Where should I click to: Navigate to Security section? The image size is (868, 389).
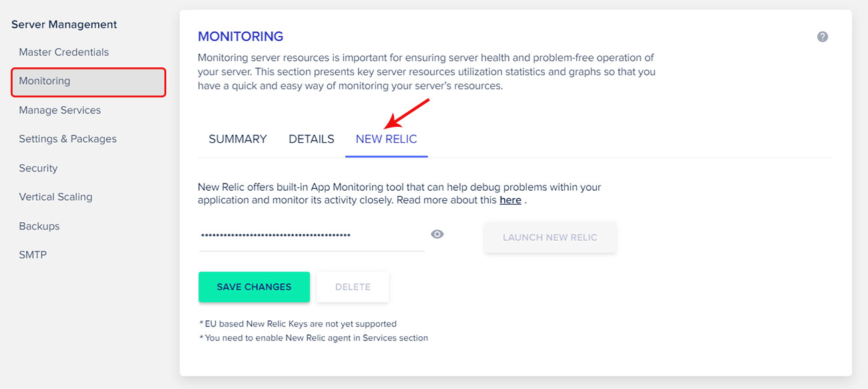click(38, 168)
